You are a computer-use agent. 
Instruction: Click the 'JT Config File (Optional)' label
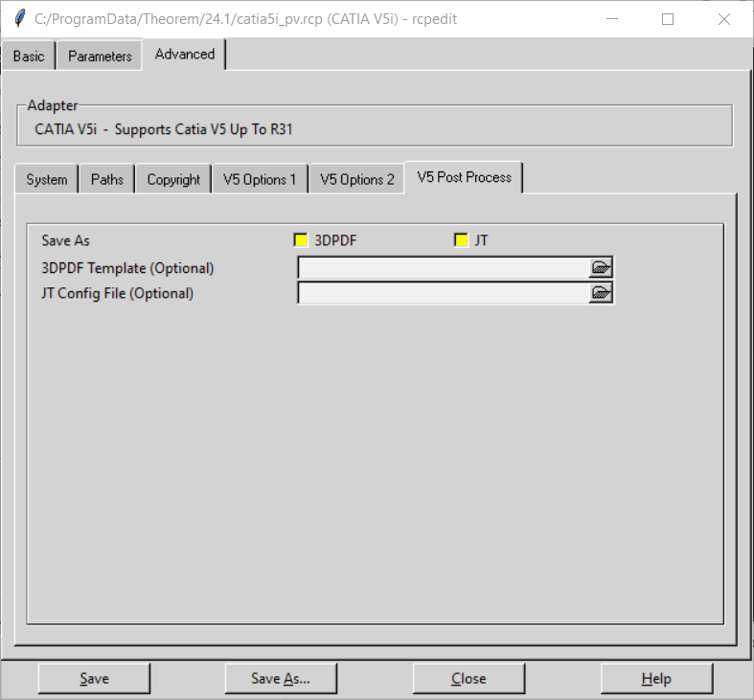(117, 293)
